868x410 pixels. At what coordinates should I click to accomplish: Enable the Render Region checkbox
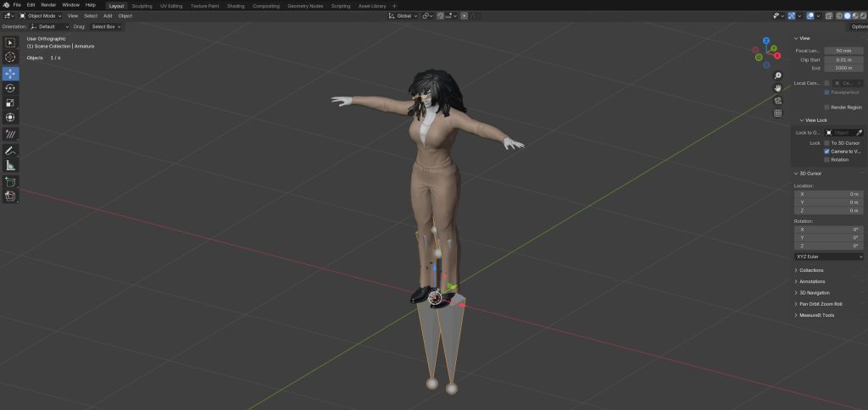pos(827,108)
